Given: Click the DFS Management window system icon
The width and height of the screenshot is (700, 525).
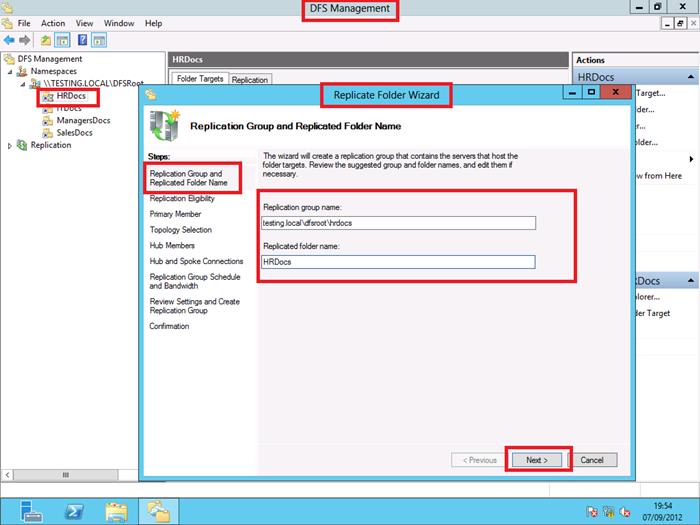Looking at the screenshot, I should (x=7, y=7).
